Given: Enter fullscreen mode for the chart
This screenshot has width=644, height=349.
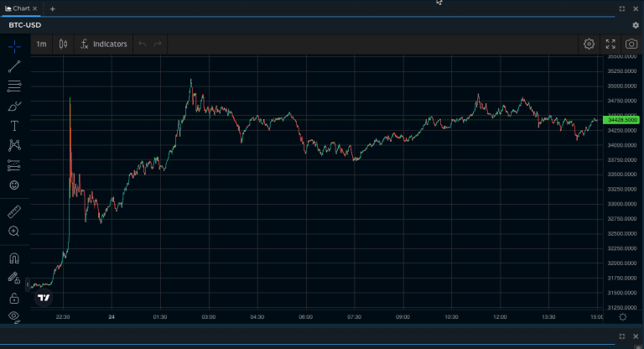Looking at the screenshot, I should point(610,44).
